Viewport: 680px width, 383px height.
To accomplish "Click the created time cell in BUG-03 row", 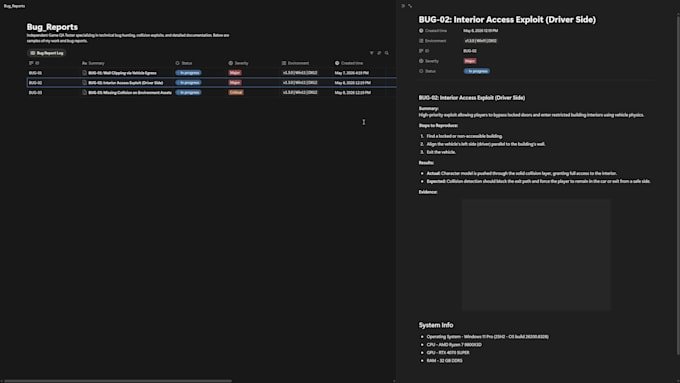I will [353, 92].
